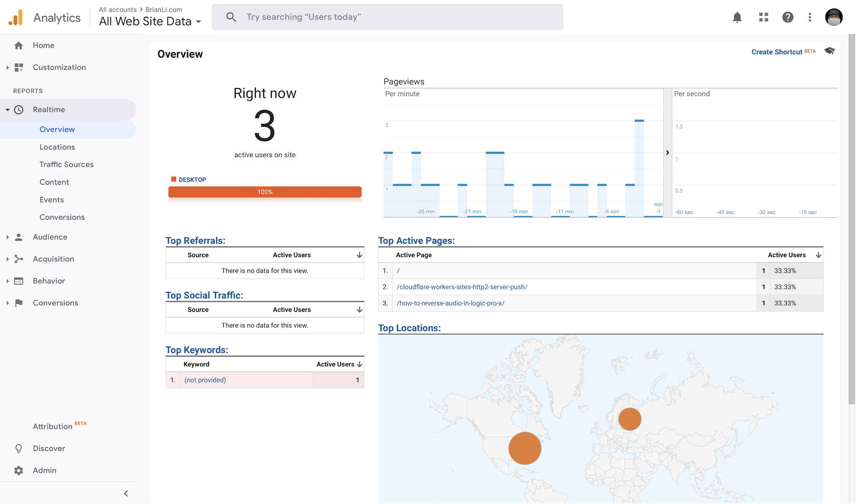Viewport: 856px width, 504px height.
Task: Click the Home icon in sidebar
Action: tap(19, 45)
